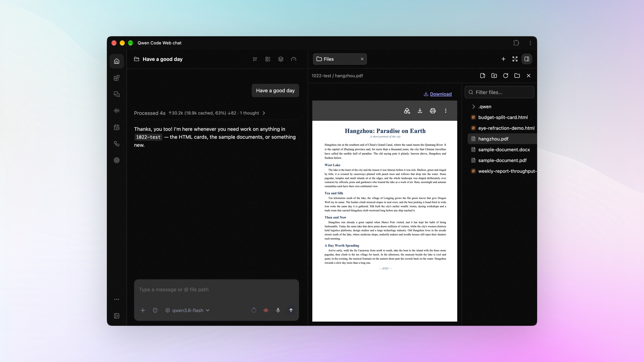Refresh the file list
The width and height of the screenshot is (644, 362).
point(506,76)
